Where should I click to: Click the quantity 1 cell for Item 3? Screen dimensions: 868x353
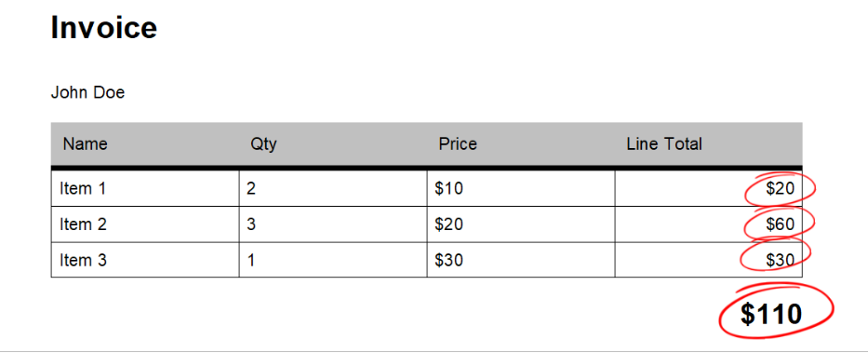(x=333, y=260)
